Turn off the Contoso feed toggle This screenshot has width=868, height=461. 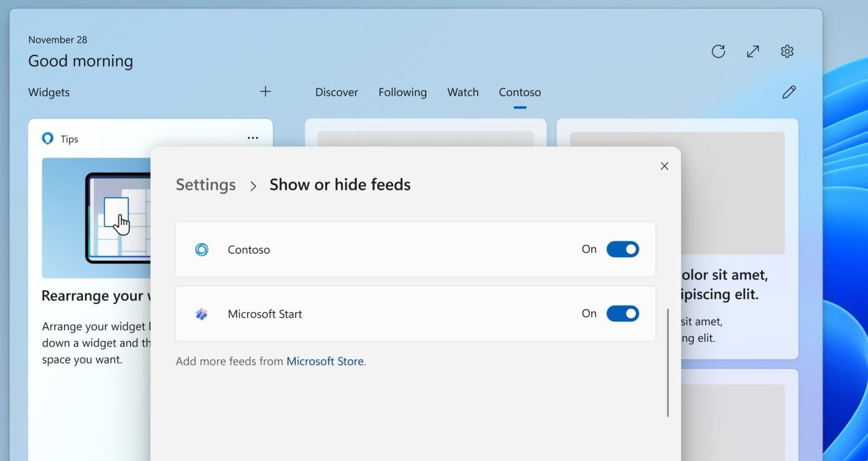(622, 249)
